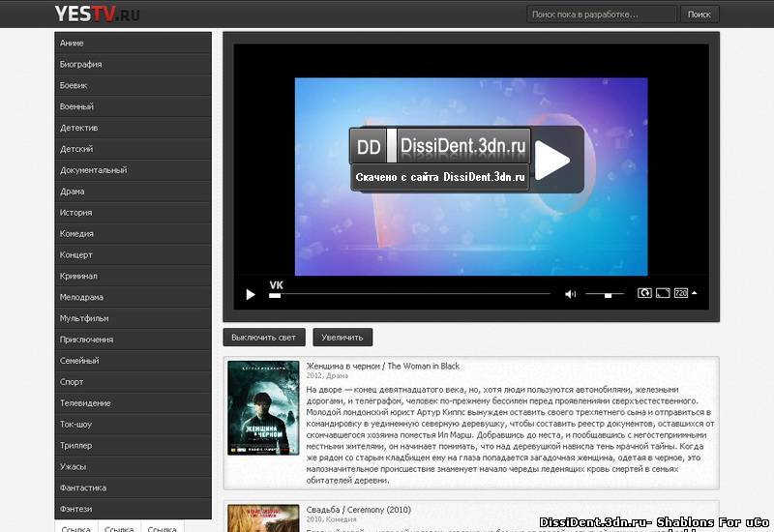774x532 pixels.
Task: Choose the Ток-шоу category
Action: tap(134, 425)
